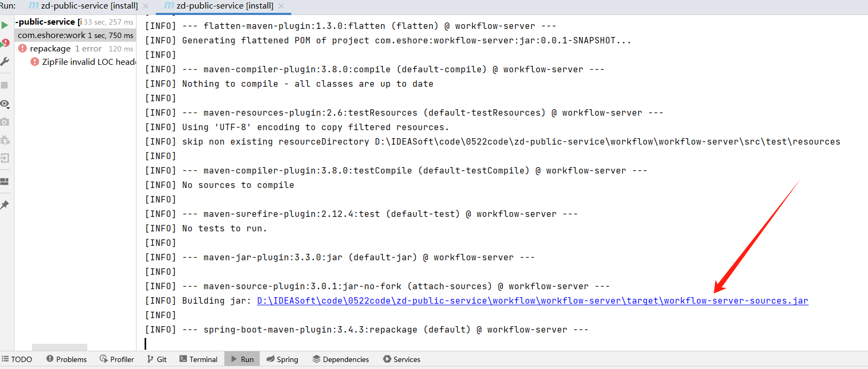The image size is (868, 369).
Task: Click the gray stop square icon
Action: click(x=5, y=85)
